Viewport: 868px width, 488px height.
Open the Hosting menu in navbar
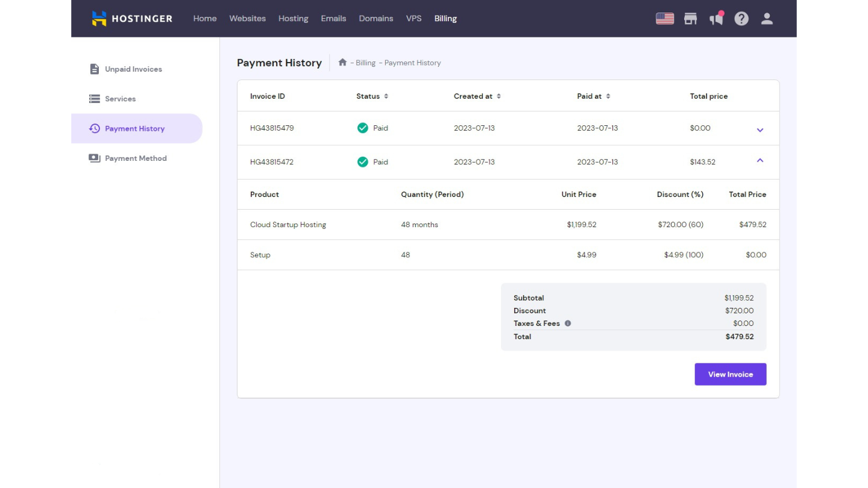pyautogui.click(x=293, y=19)
